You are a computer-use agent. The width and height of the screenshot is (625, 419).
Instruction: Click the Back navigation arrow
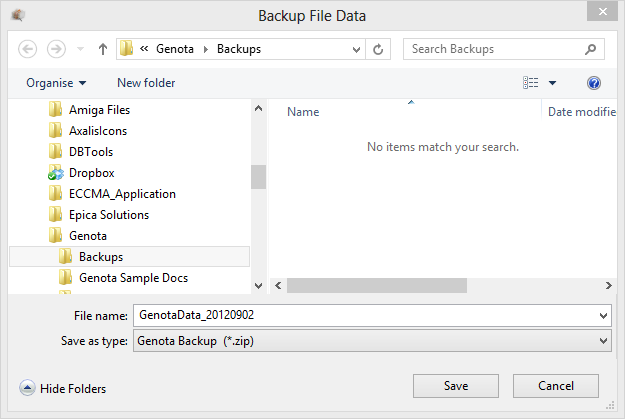[x=28, y=49]
